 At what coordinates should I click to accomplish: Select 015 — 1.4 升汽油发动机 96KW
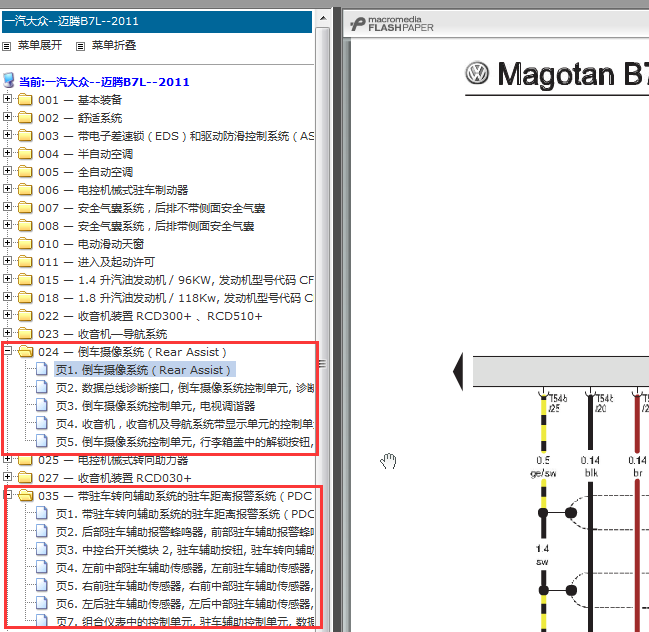[x=176, y=280]
